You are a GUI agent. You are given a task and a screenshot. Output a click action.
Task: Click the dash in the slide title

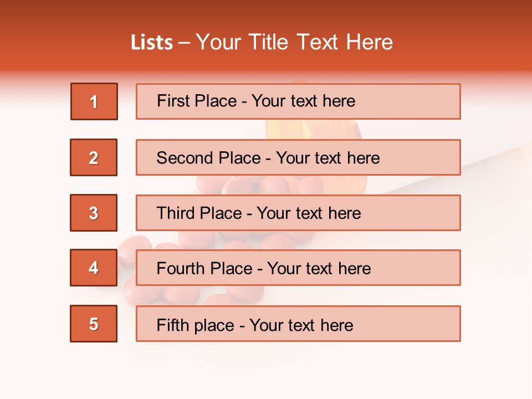click(x=185, y=43)
